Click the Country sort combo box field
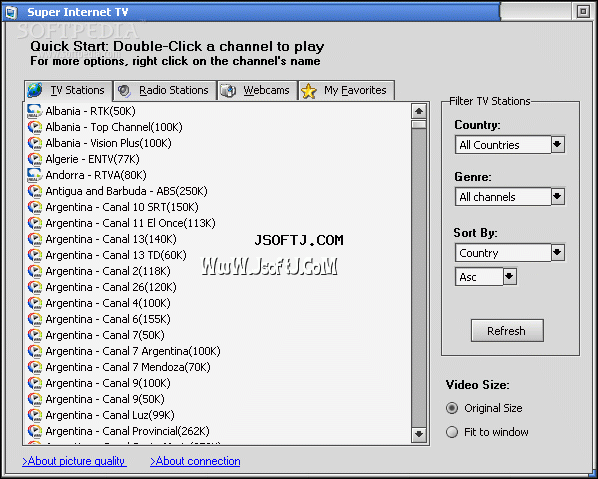This screenshot has width=598, height=479. click(503, 253)
